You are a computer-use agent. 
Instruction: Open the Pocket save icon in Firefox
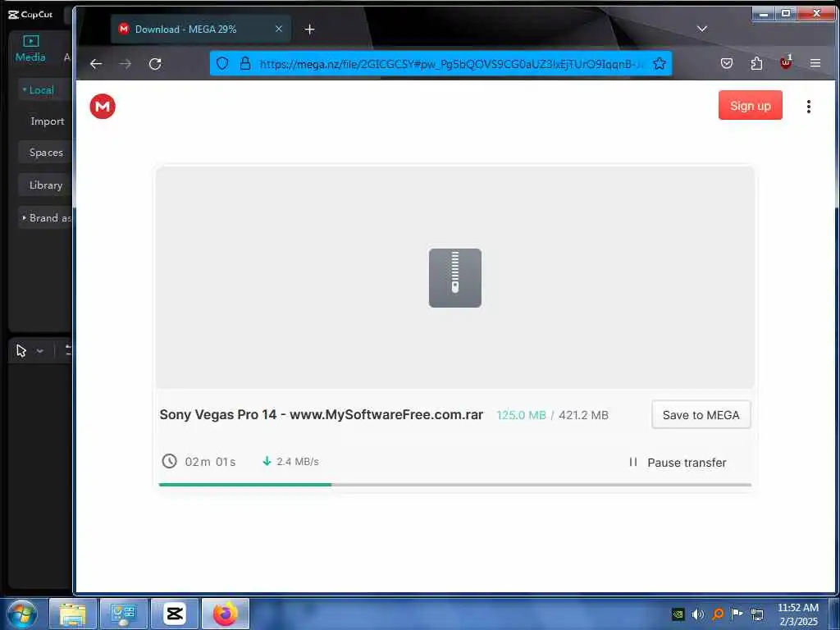point(727,64)
